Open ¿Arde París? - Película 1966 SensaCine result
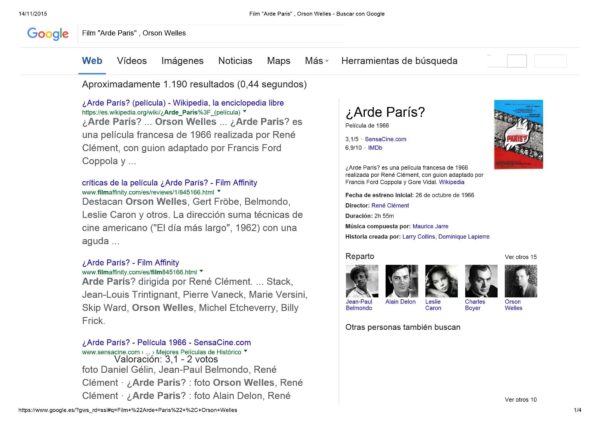Image resolution: width=600 pixels, height=424 pixels. 166,342
